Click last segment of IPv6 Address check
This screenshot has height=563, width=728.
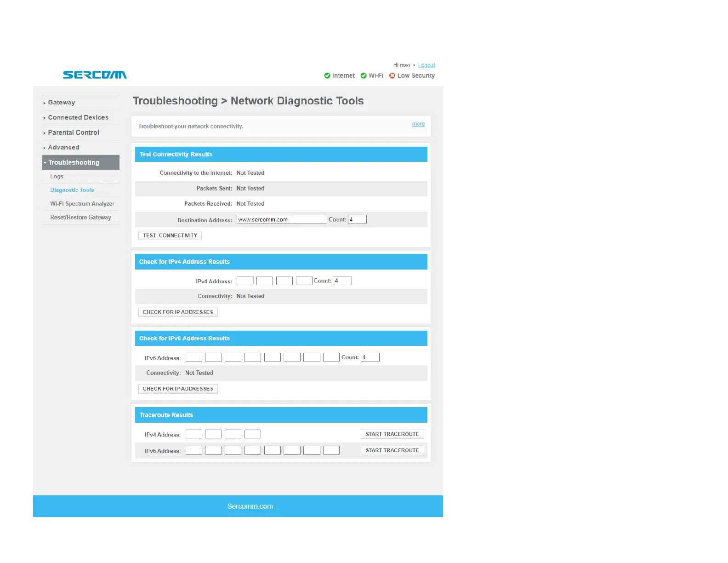pyautogui.click(x=331, y=357)
